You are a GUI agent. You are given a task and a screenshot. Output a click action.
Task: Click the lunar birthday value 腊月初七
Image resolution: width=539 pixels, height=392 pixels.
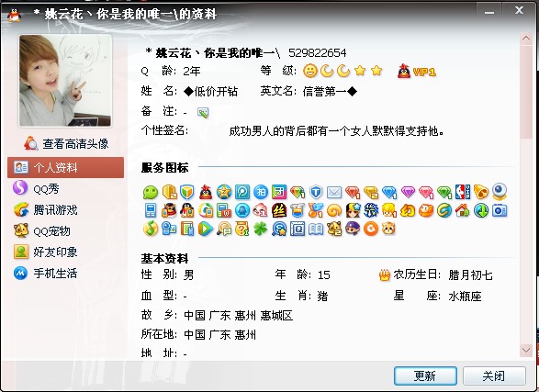(x=470, y=275)
